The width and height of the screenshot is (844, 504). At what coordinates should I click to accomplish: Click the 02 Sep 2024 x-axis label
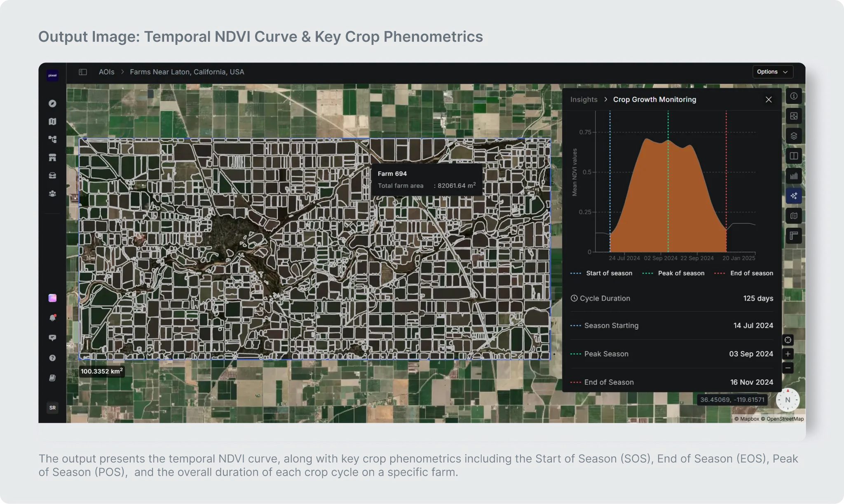(661, 258)
